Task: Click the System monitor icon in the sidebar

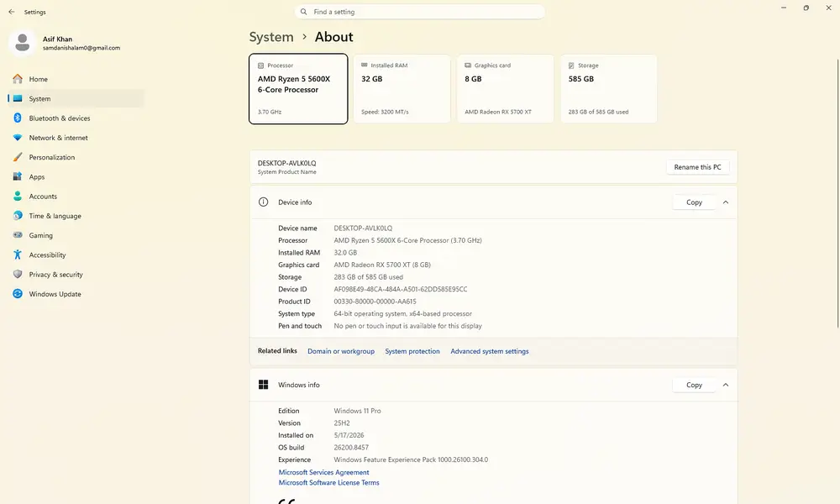Action: tap(18, 98)
